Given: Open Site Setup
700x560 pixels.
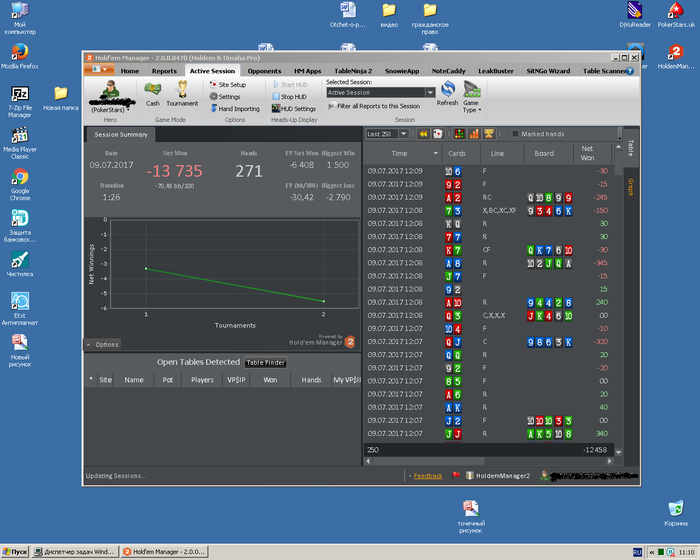Looking at the screenshot, I should coord(228,84).
